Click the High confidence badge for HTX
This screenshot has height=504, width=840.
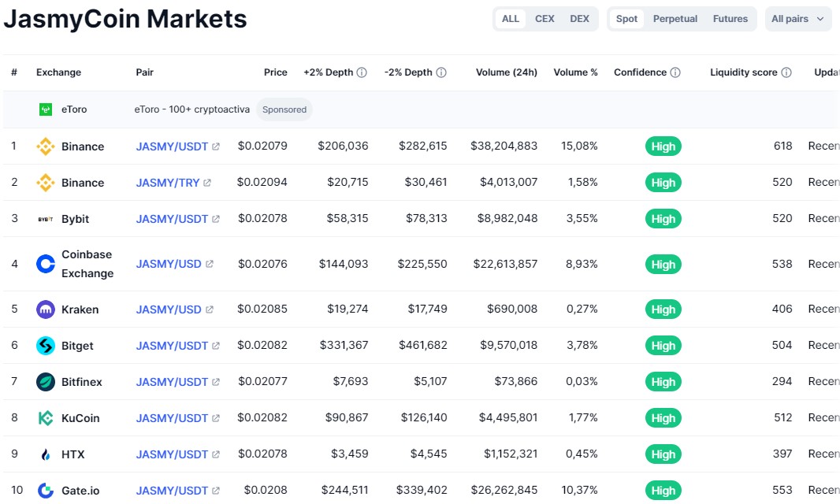pos(663,454)
